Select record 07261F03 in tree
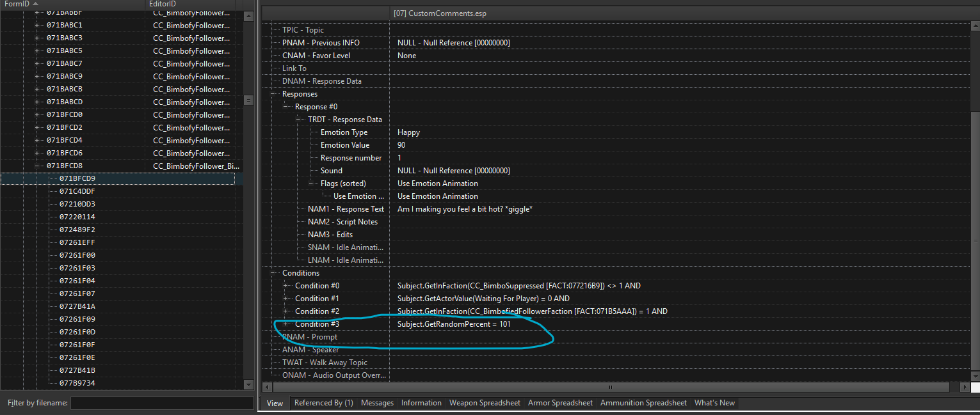 point(77,268)
